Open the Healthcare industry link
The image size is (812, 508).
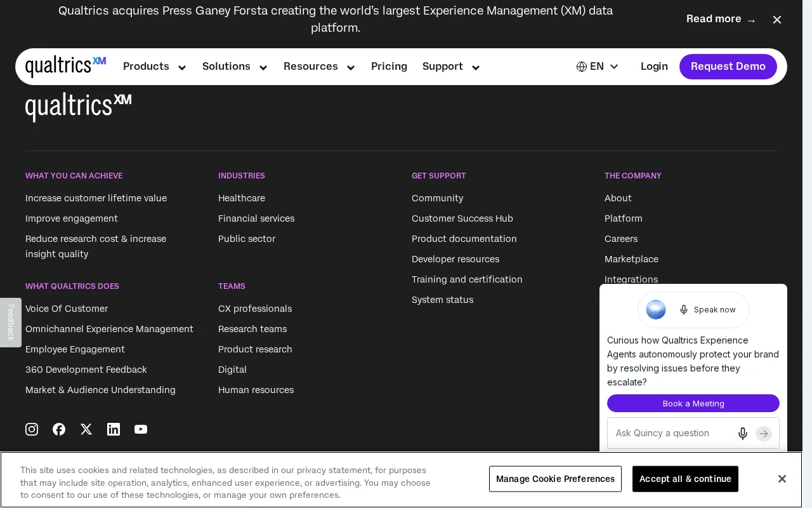[x=242, y=198]
